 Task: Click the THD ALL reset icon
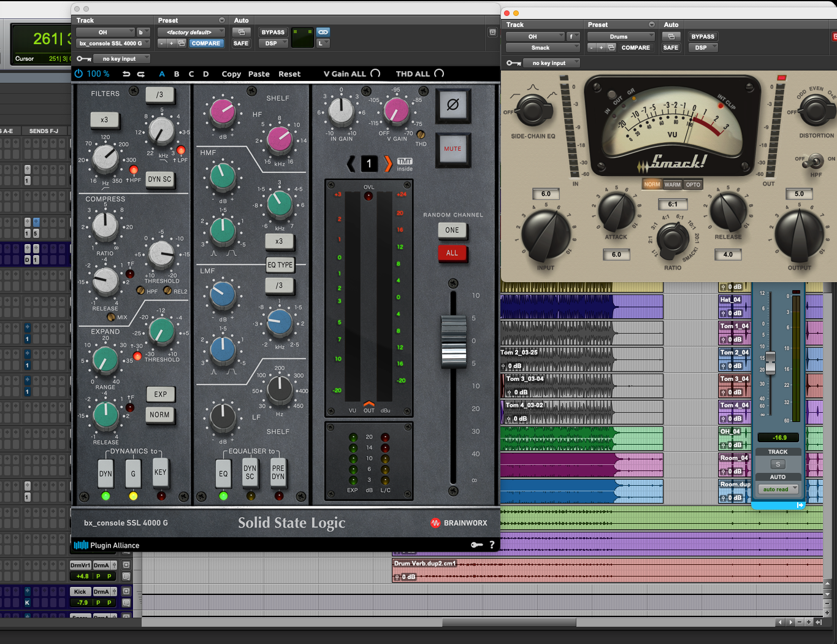point(439,74)
